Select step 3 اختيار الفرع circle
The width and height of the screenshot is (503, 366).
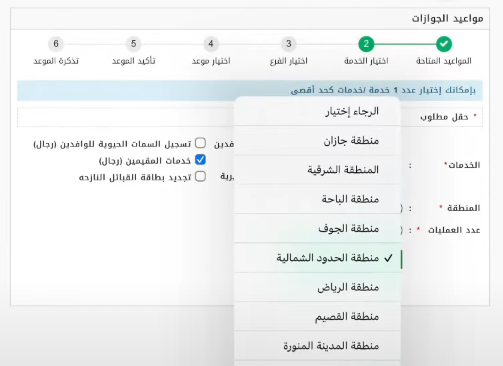tap(289, 44)
